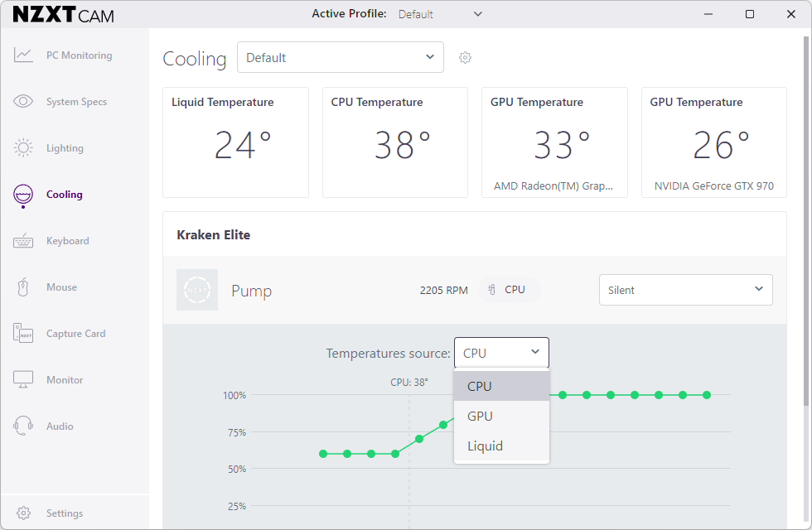Open the PC Monitoring chart icon
Image resolution: width=812 pixels, height=530 pixels.
(x=23, y=55)
